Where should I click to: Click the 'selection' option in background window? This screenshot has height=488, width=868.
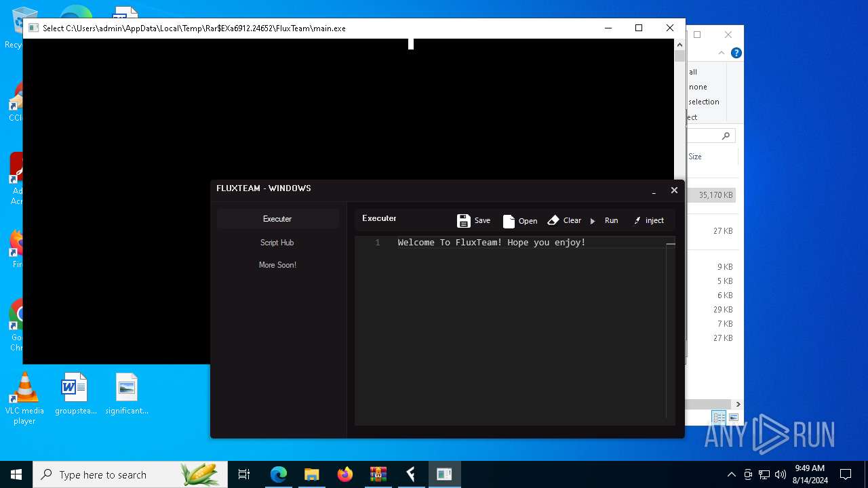click(x=704, y=102)
